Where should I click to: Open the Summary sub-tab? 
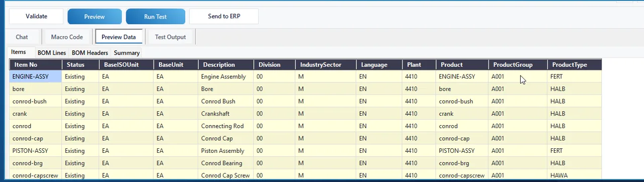point(127,53)
